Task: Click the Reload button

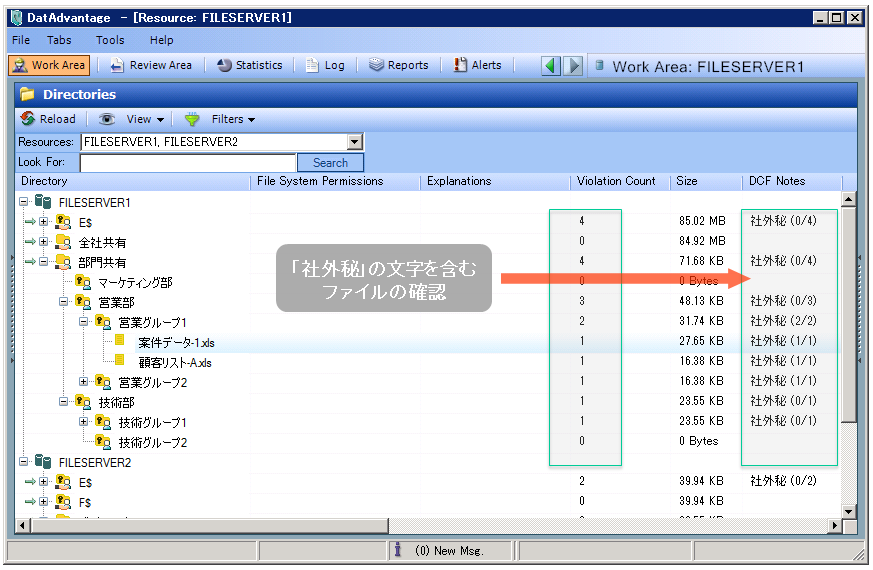Action: click(x=48, y=119)
